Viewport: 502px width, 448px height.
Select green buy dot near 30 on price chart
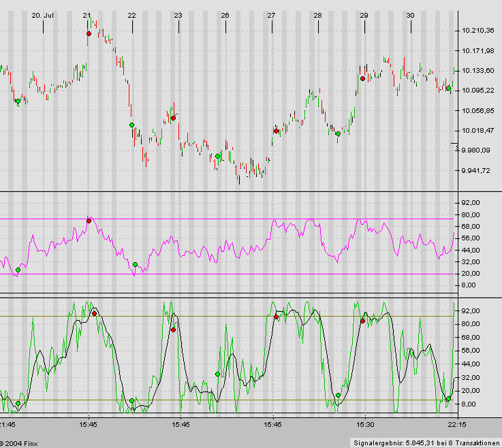pos(448,88)
